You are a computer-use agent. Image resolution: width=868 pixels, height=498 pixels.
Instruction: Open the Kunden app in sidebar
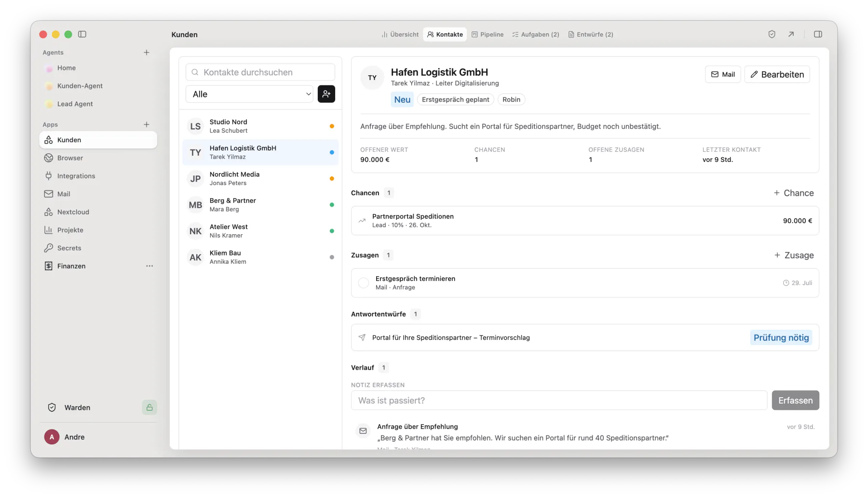98,140
